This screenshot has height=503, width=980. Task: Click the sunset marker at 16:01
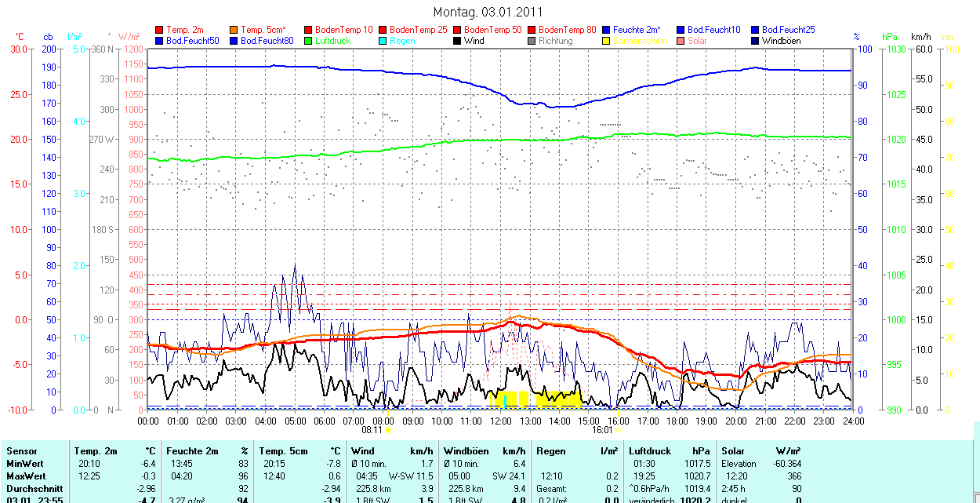pos(618,430)
